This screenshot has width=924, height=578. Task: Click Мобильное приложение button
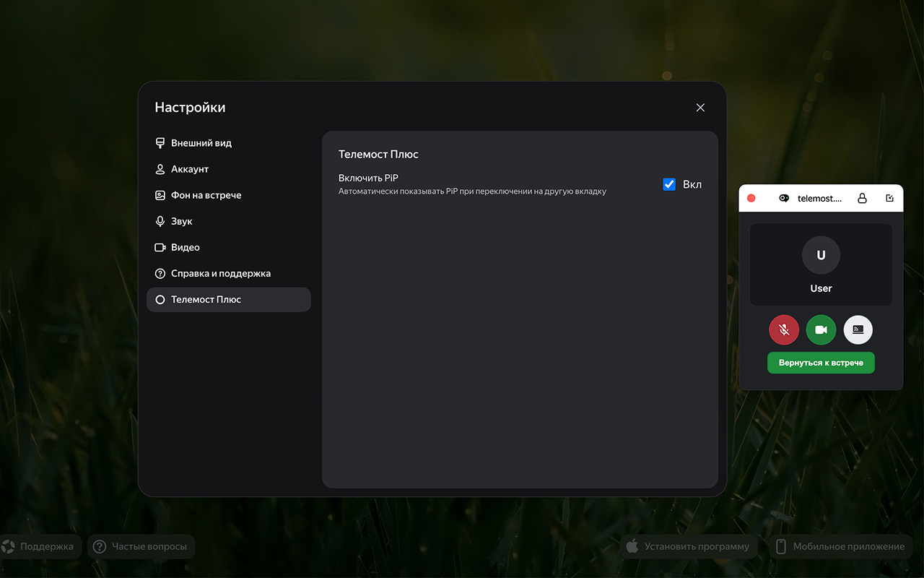(x=840, y=547)
